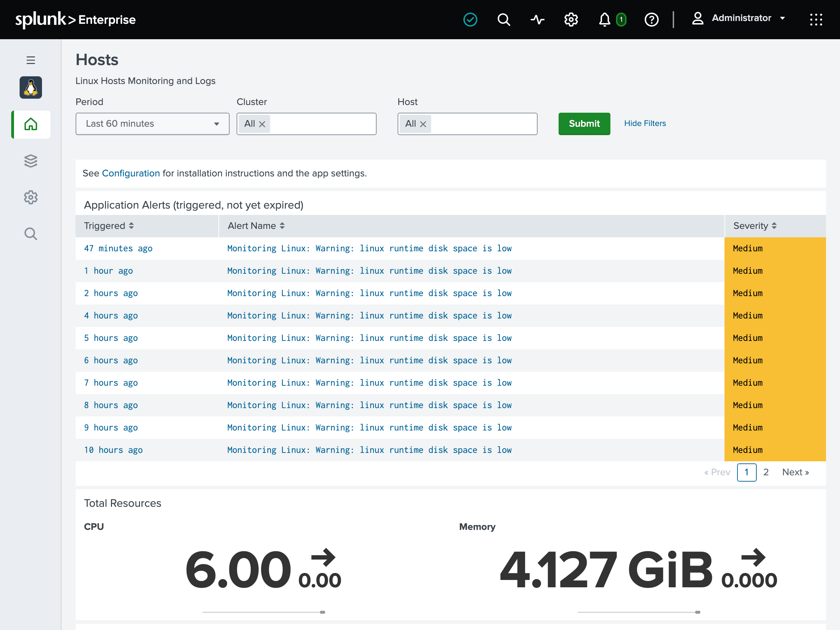Image resolution: width=840 pixels, height=630 pixels.
Task: Remove the All tag from Cluster filter
Action: tap(262, 124)
